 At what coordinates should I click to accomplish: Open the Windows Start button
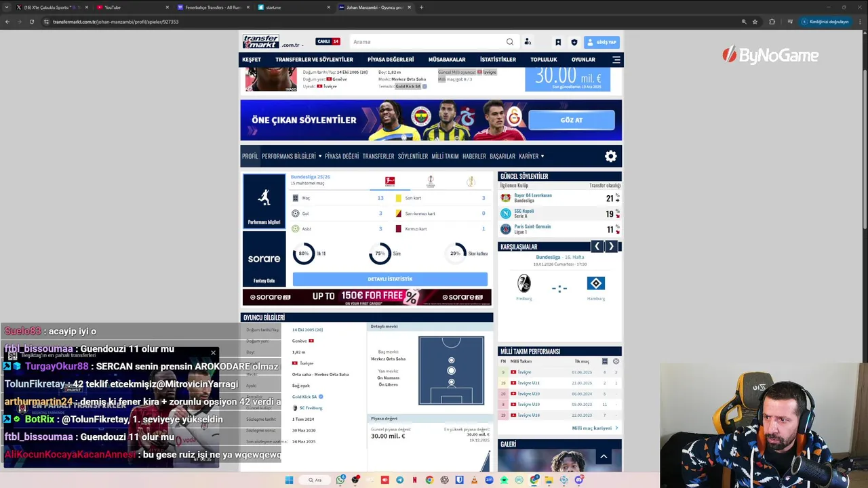(x=289, y=480)
